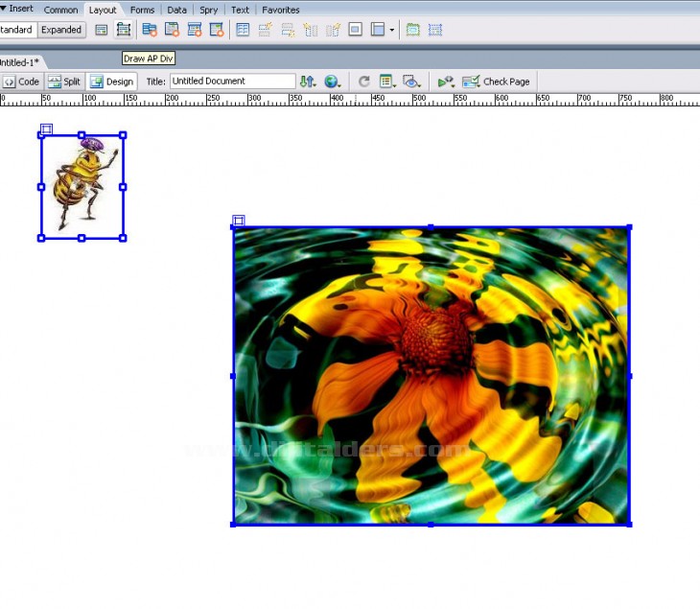Click the flower AP Div selection handle
700x609 pixels.
(x=239, y=221)
